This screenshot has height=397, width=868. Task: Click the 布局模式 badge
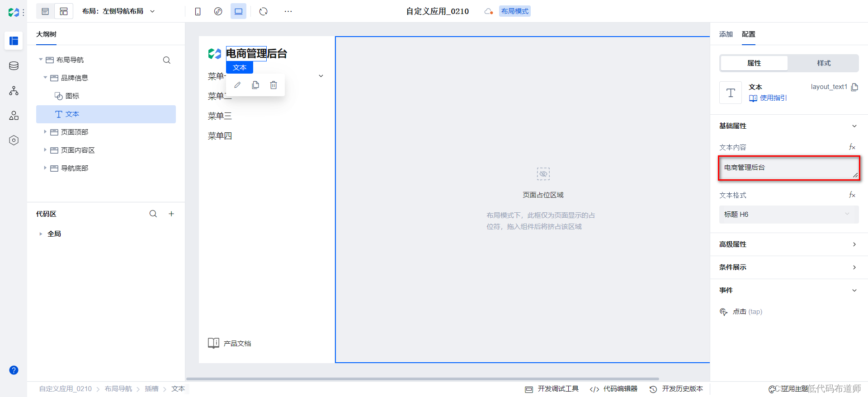tap(515, 11)
